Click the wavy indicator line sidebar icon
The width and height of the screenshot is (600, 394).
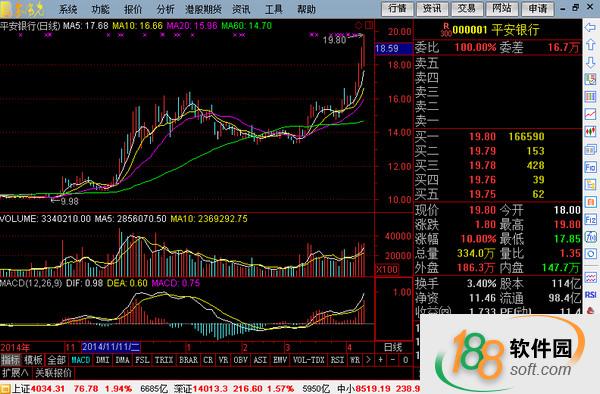point(590,278)
